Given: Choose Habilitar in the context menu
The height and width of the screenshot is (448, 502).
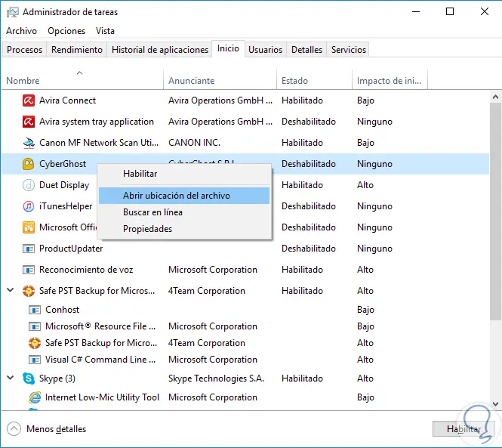Looking at the screenshot, I should [184, 174].
